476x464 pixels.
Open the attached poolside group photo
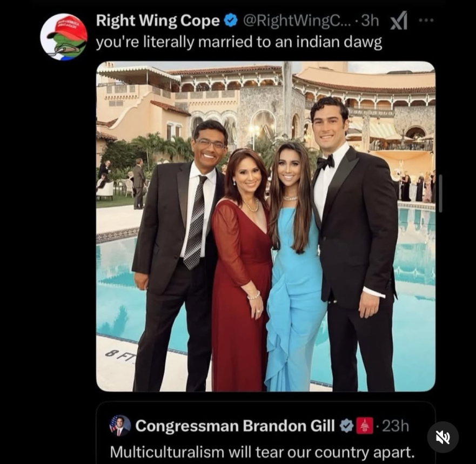click(x=266, y=226)
